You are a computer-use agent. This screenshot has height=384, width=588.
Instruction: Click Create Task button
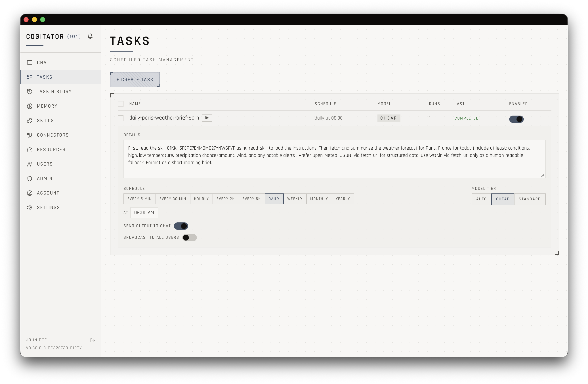pos(135,80)
